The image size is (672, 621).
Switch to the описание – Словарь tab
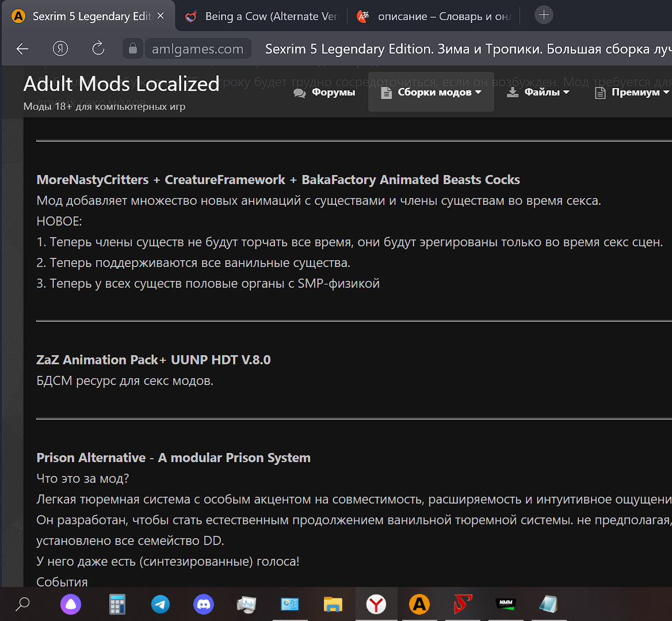coord(434,16)
